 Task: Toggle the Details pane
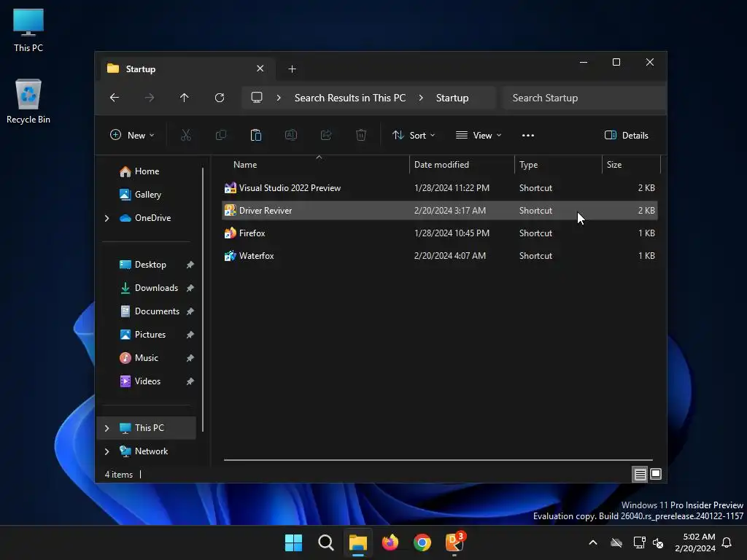[x=627, y=135]
